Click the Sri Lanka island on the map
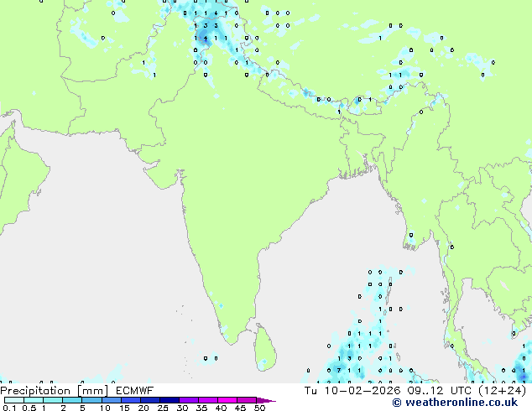This screenshot has height=411, width=532. click(x=265, y=347)
